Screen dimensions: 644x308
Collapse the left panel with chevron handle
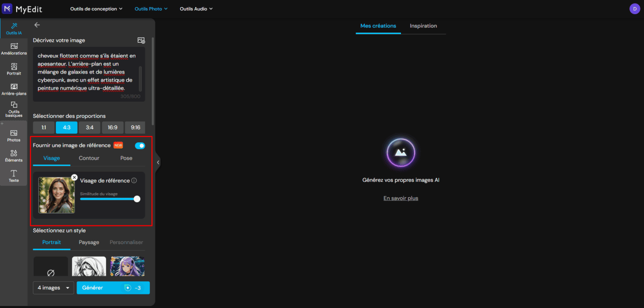pos(158,162)
